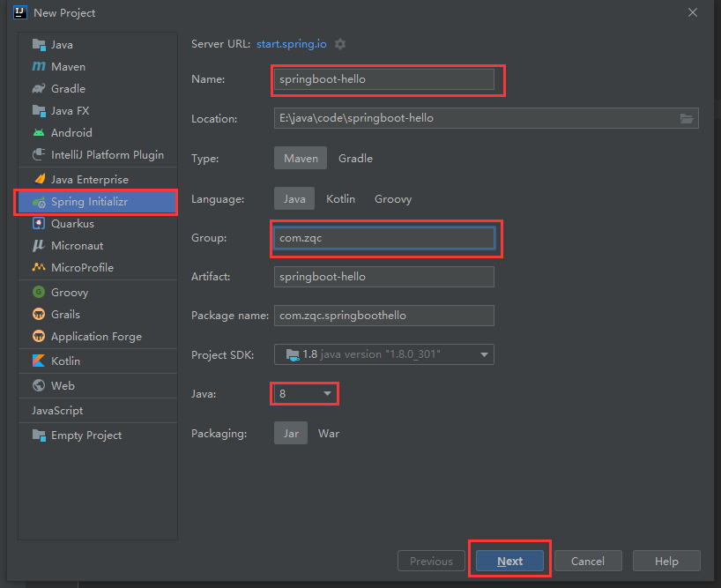Screen dimensions: 721x588
Task: Select Empty Project list entry
Action: (x=98, y=435)
